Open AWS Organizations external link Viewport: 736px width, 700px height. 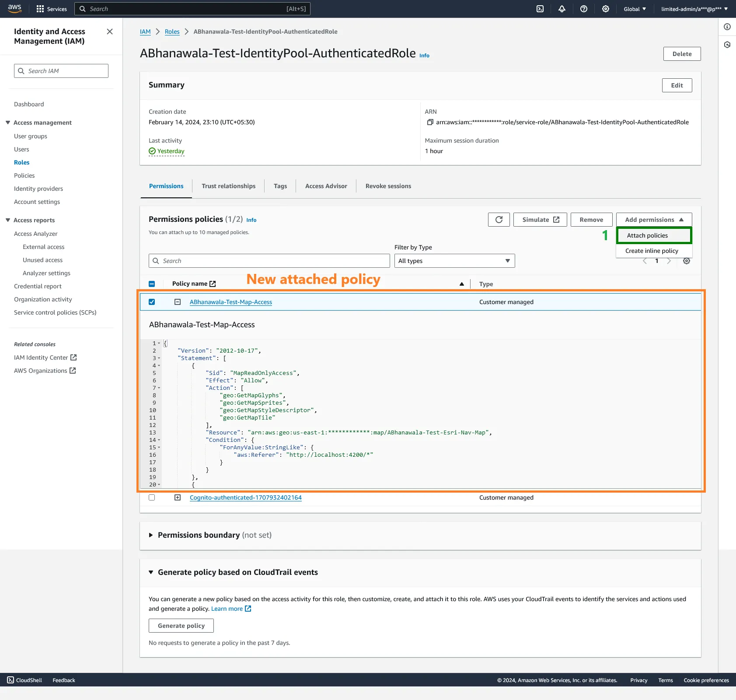tap(45, 371)
